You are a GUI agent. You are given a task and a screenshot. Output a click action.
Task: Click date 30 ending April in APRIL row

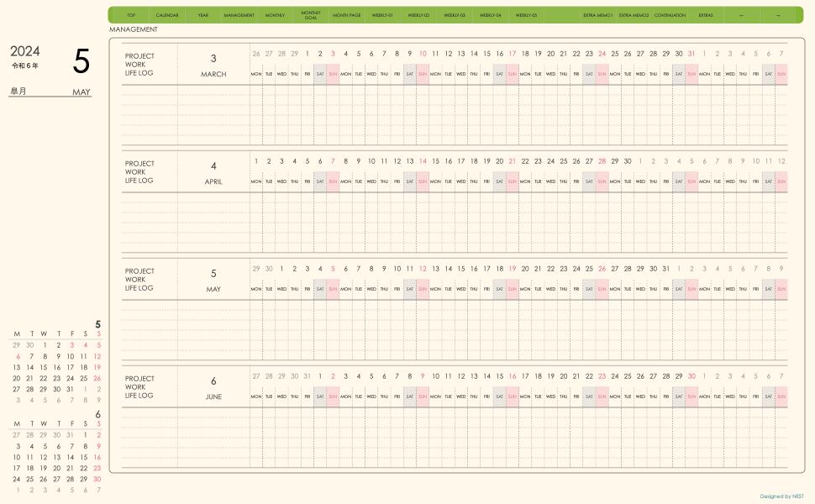click(628, 161)
